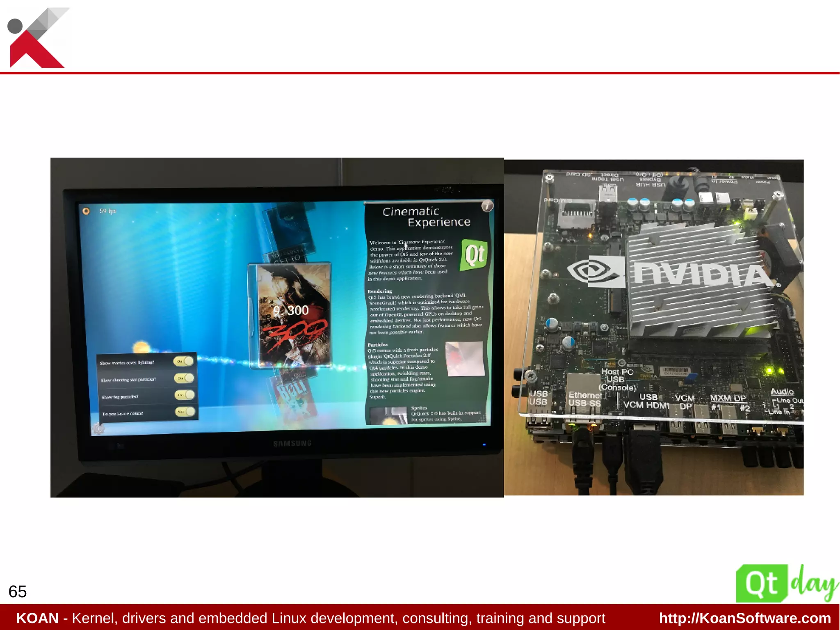Screen dimensions: 840x630
Task: Toggle the do you love colors switch
Action: click(185, 412)
